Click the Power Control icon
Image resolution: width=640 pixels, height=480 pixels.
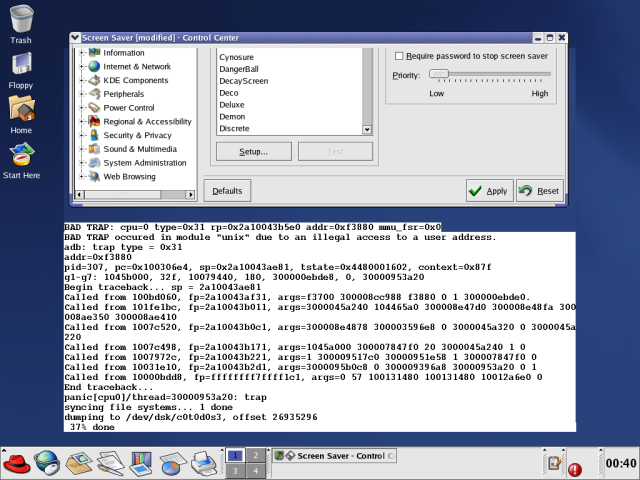click(94, 108)
